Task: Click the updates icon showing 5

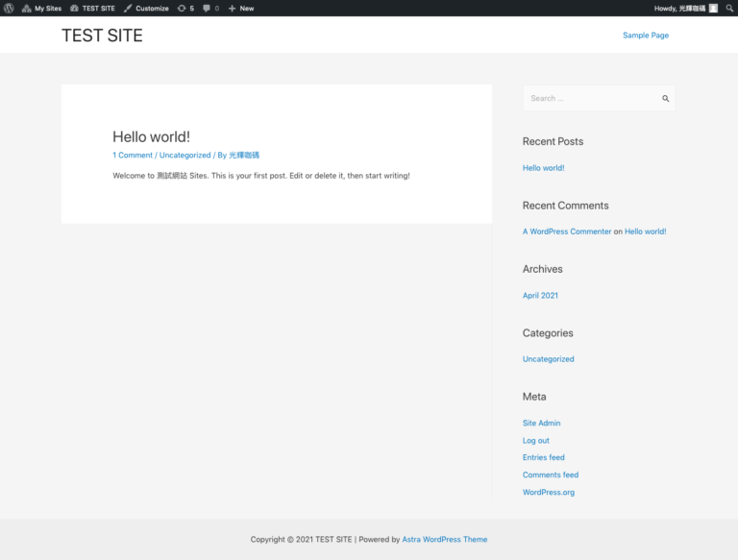Action: tap(184, 8)
